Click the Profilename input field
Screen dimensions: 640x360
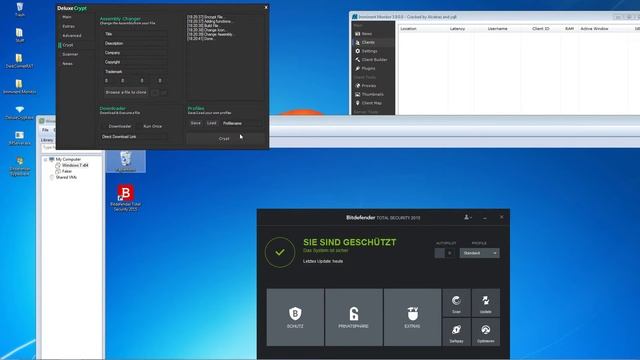[x=241, y=123]
